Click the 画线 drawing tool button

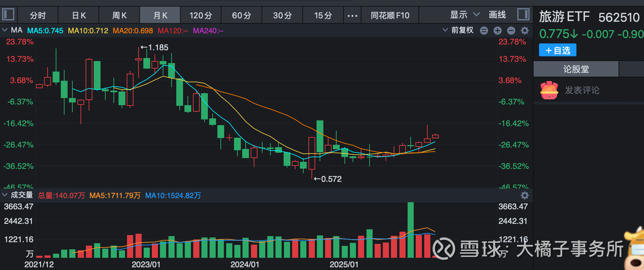(x=497, y=15)
